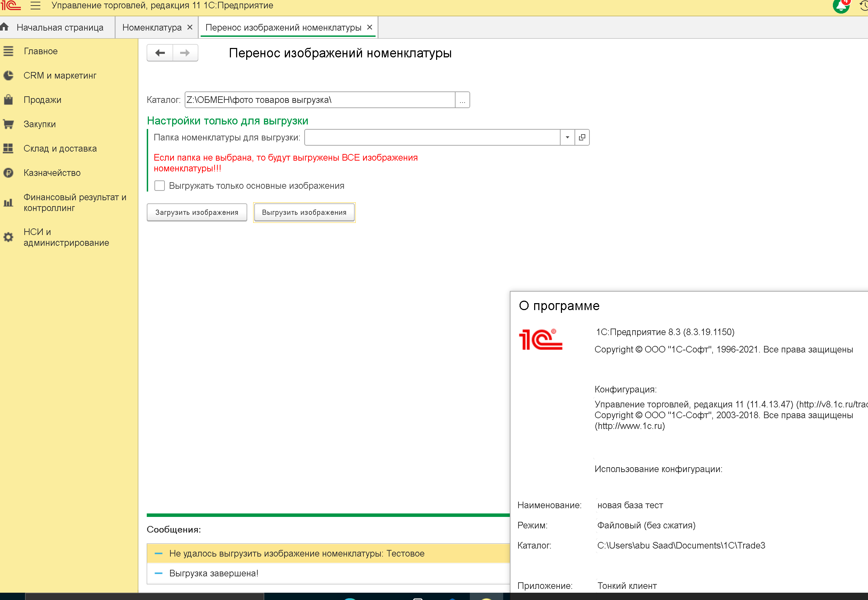Expand the Папка номенклатуры dropdown arrow
Viewport: 868px width, 600px height.
click(x=568, y=137)
